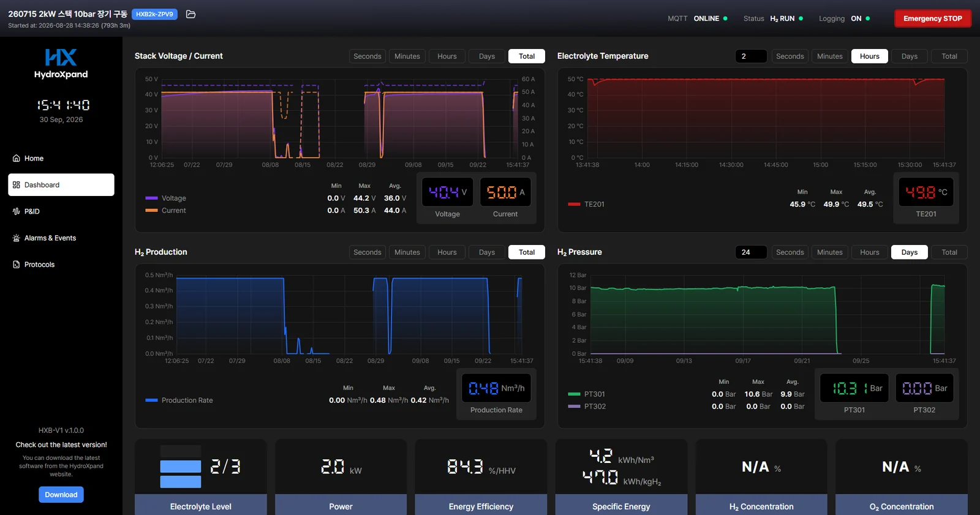Set H₂ Pressure chart to Total
The image size is (980, 515).
coord(949,252)
